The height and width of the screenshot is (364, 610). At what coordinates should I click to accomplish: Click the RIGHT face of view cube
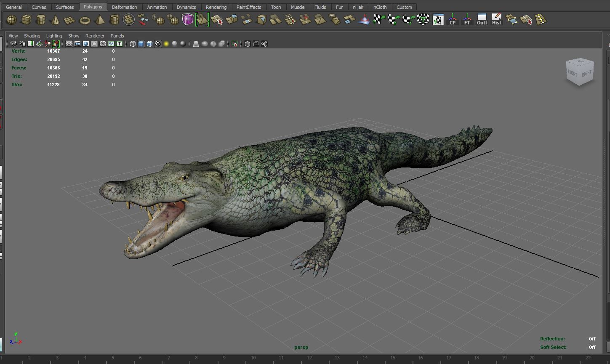pos(586,73)
